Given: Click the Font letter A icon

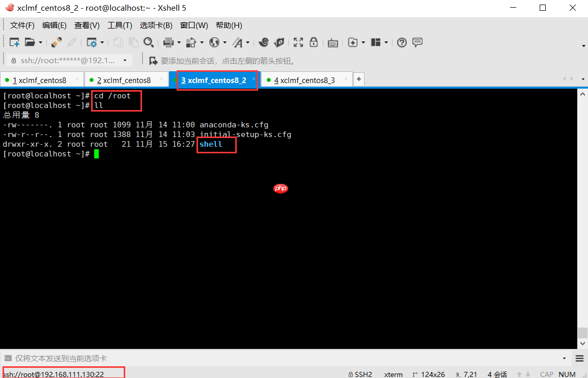Looking at the screenshot, I should point(237,42).
